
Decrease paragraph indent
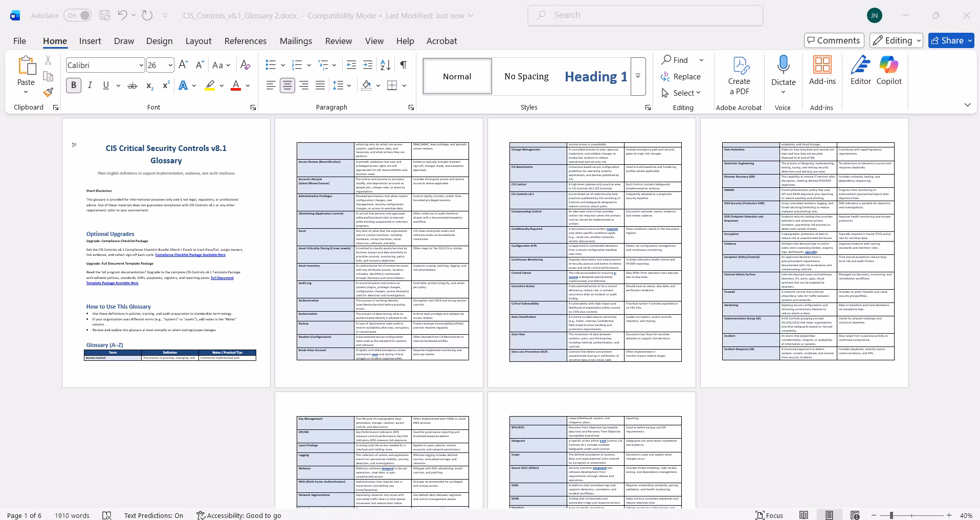(x=351, y=65)
